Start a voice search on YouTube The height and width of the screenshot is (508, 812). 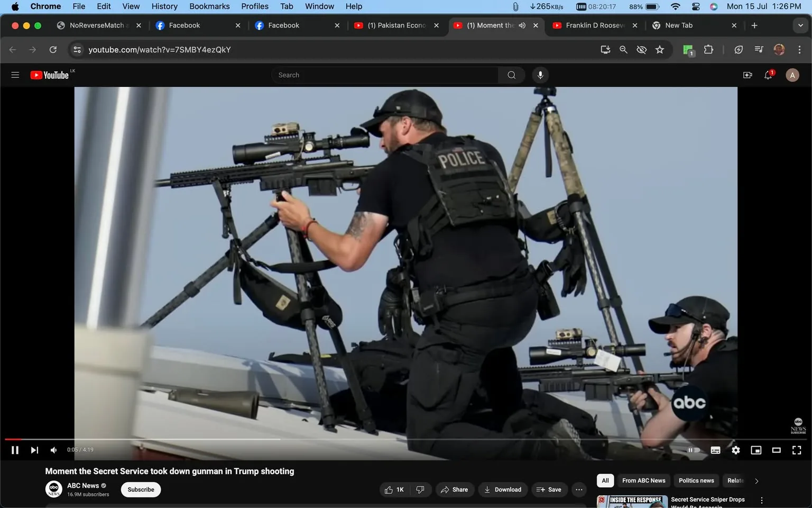click(x=540, y=75)
